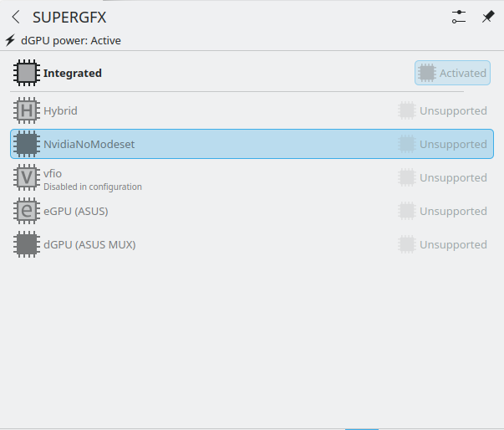Select the Hybrid graphics mode label
504x430 pixels.
(60, 110)
